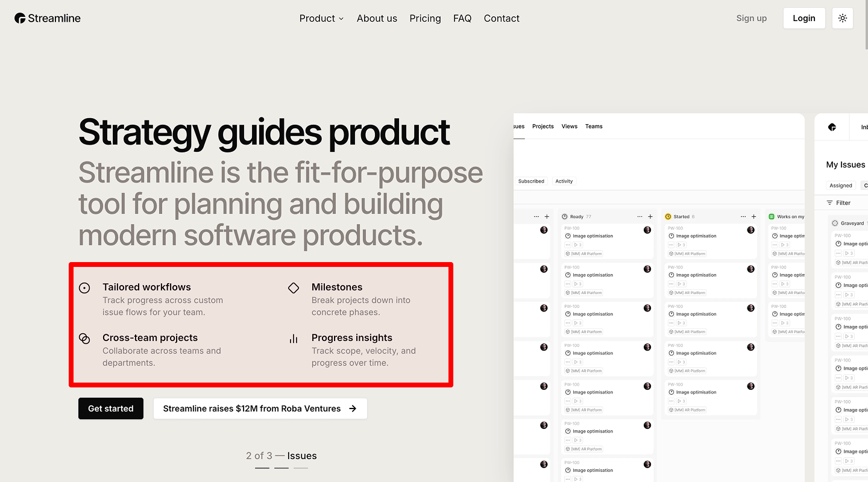The width and height of the screenshot is (868, 482).
Task: Open the Streamline raises $12M announcement
Action: [x=260, y=408]
